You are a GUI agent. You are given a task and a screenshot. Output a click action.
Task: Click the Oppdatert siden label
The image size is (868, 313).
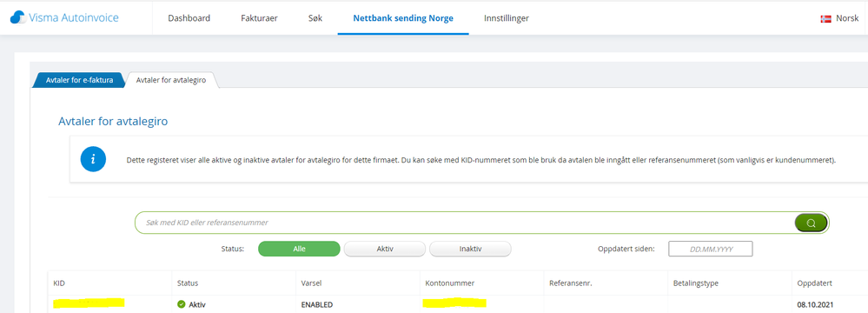(626, 249)
